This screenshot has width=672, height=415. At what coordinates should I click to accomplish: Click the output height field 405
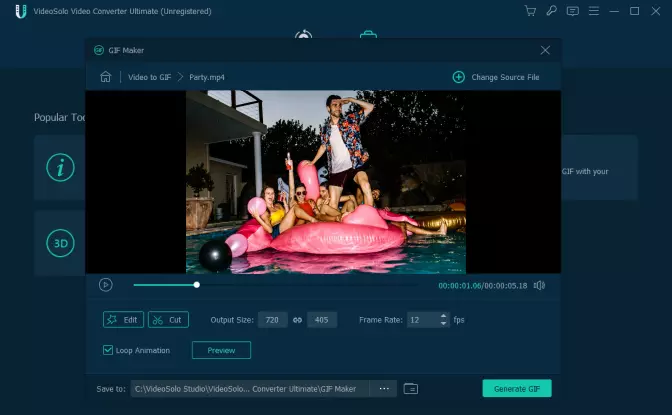click(x=322, y=320)
